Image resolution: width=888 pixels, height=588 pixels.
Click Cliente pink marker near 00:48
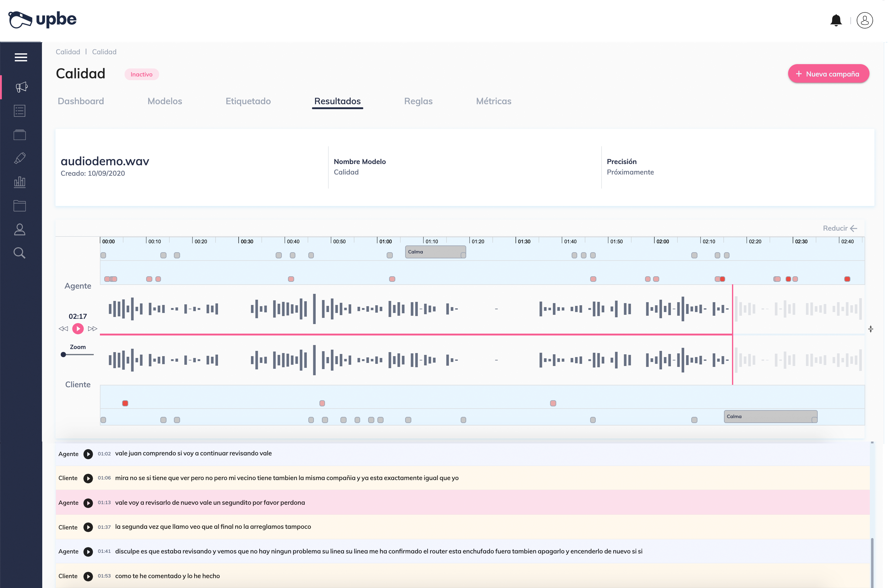point(322,404)
